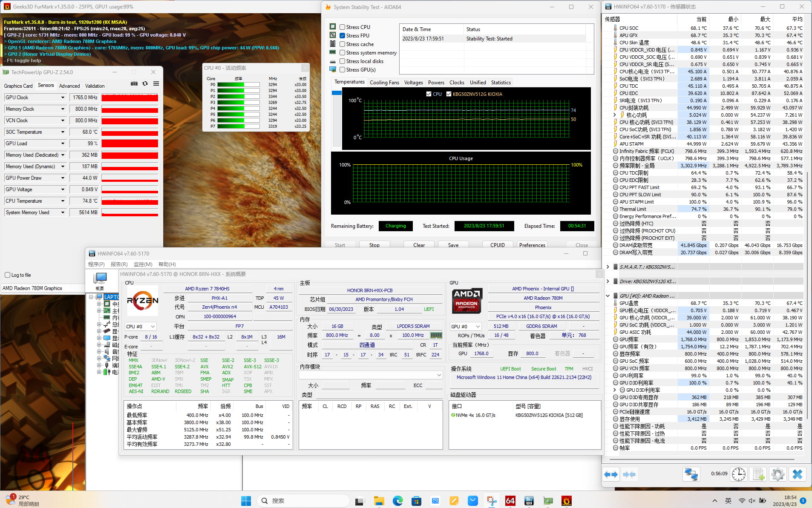Open the FurMark icon in the taskbar
Screen dimensions: 812x508
click(566, 501)
